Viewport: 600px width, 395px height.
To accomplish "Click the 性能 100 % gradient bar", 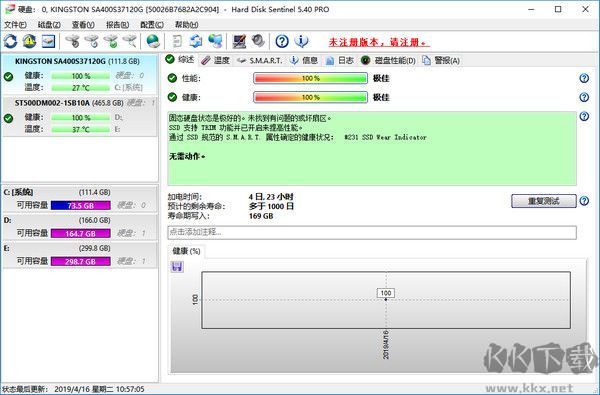I will (x=310, y=78).
